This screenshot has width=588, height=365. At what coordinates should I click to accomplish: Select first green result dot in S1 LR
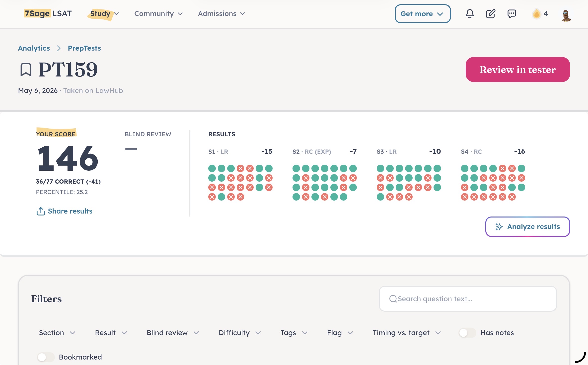(212, 168)
